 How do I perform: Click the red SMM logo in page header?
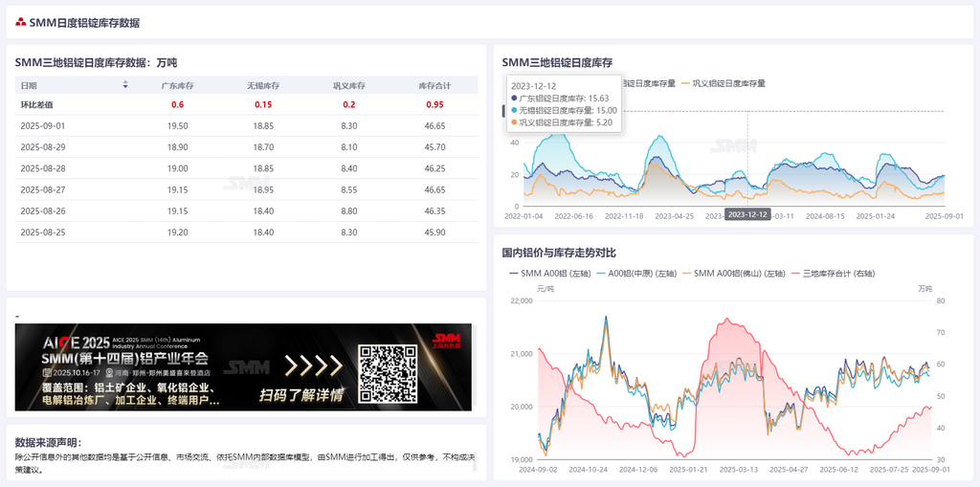click(21, 23)
